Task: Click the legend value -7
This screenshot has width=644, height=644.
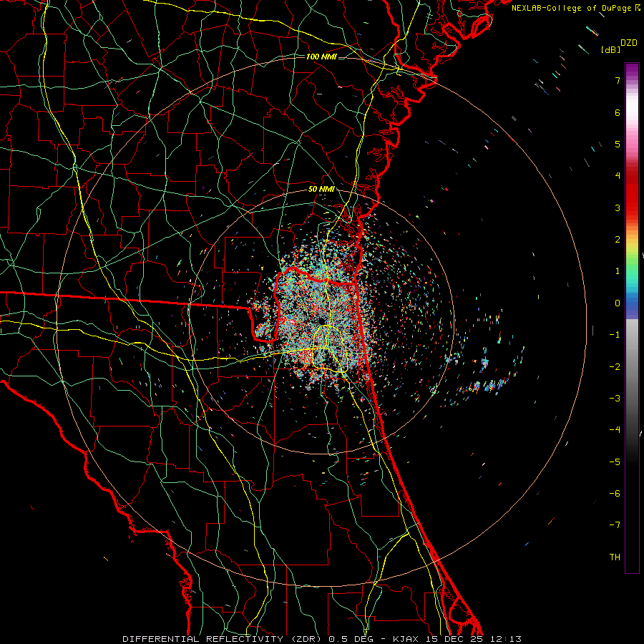Action: (x=615, y=525)
